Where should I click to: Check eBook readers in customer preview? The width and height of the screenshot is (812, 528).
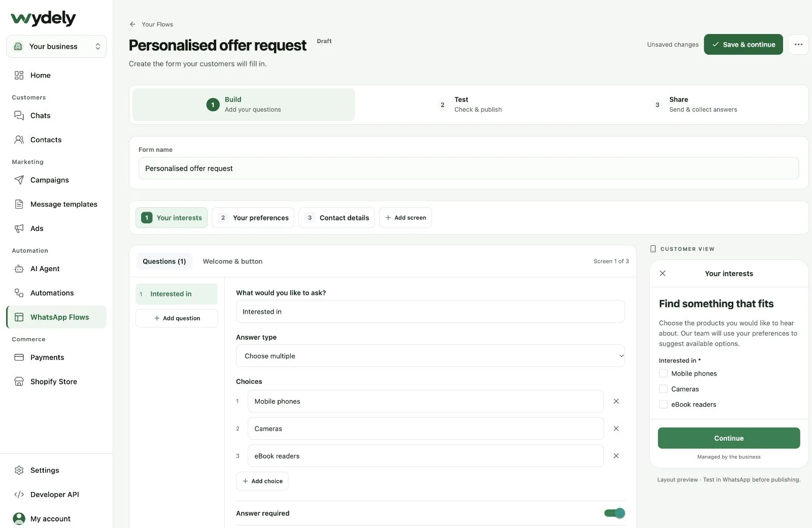click(663, 404)
